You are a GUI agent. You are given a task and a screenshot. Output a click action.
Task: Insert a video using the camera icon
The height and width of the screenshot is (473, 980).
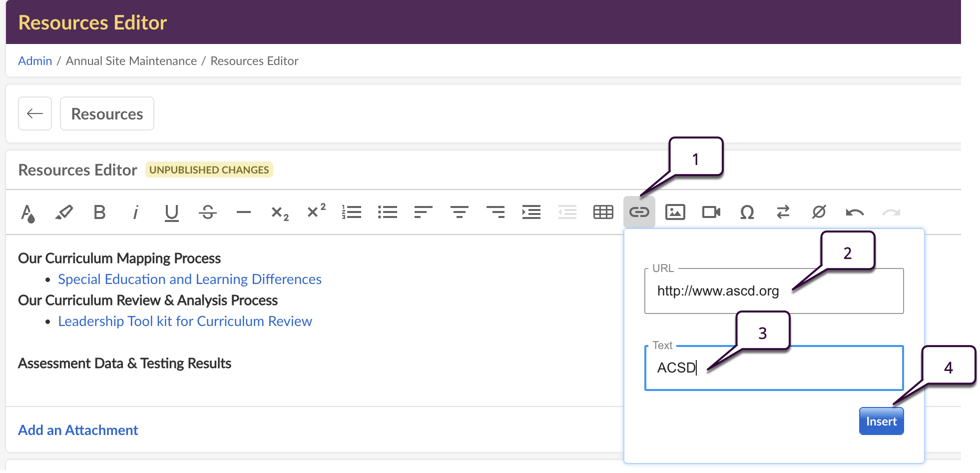click(x=711, y=212)
